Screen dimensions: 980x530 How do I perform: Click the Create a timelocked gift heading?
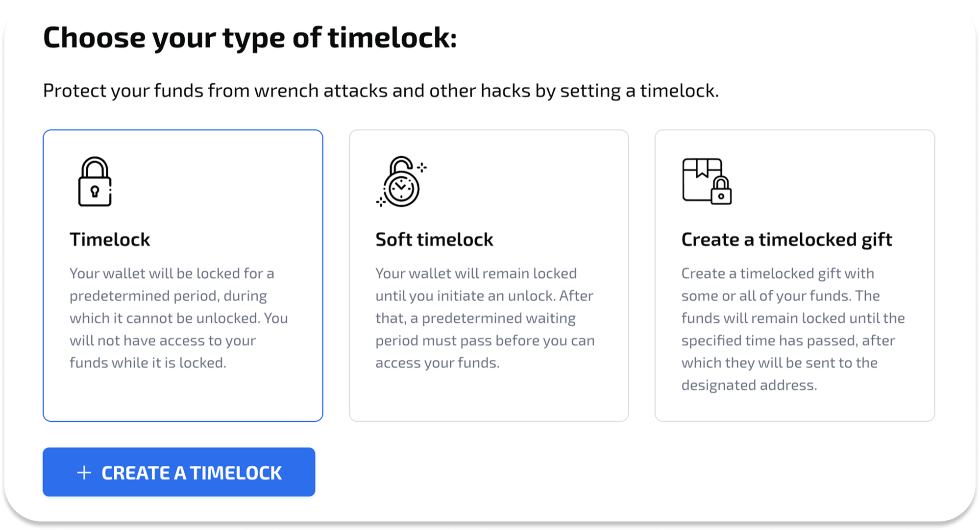(x=786, y=239)
